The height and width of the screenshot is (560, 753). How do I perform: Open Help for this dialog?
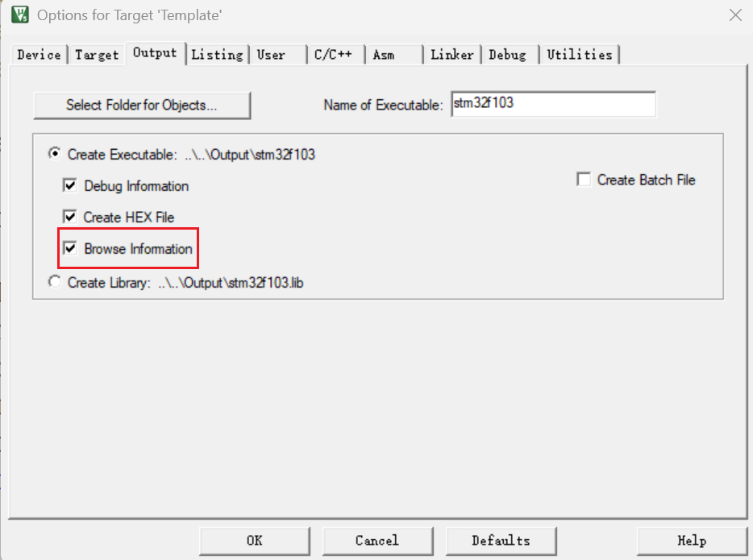tap(692, 541)
